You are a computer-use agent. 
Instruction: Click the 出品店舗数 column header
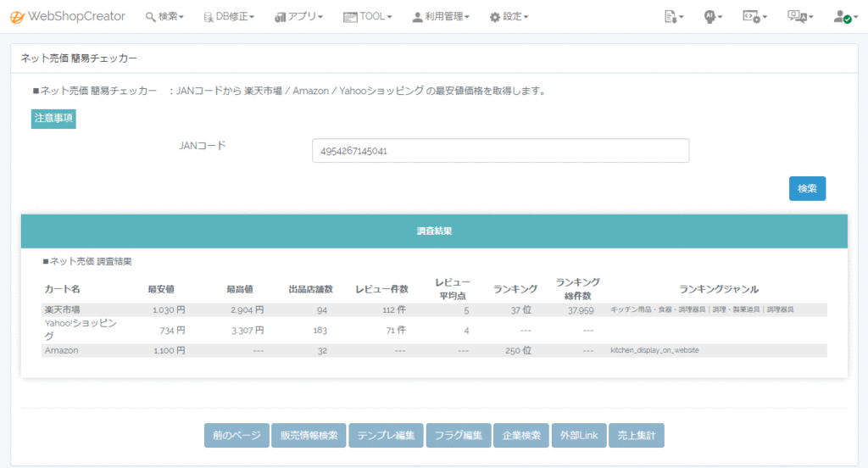coord(310,289)
